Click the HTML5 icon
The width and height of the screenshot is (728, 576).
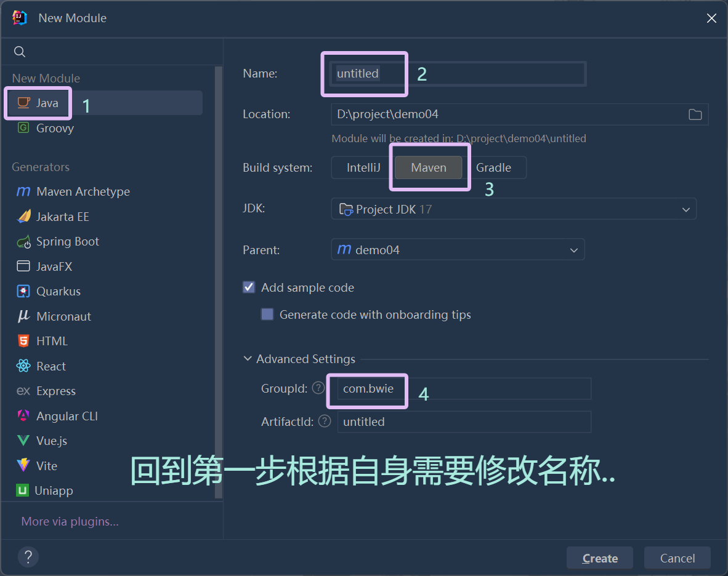pos(23,341)
